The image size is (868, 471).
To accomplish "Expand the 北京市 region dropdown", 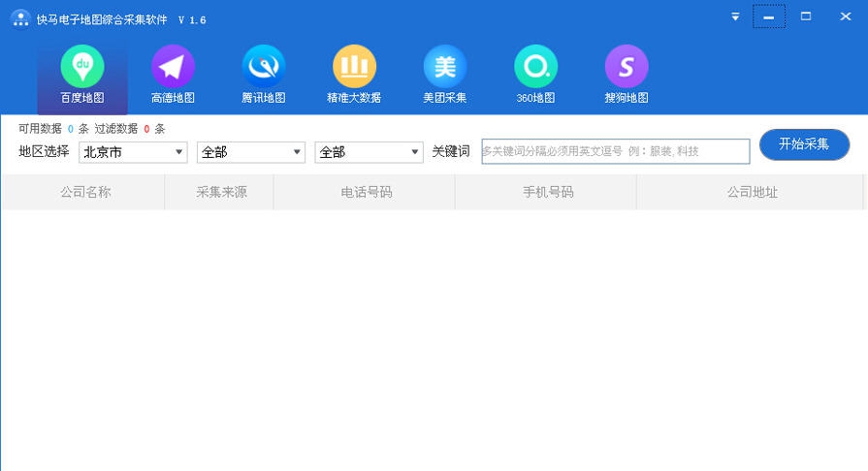I will tap(134, 152).
